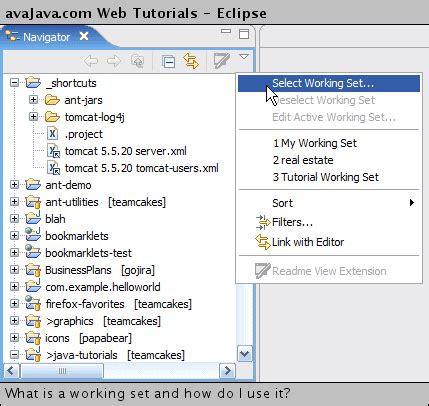Click the BusinessPlans project icon

click(33, 270)
